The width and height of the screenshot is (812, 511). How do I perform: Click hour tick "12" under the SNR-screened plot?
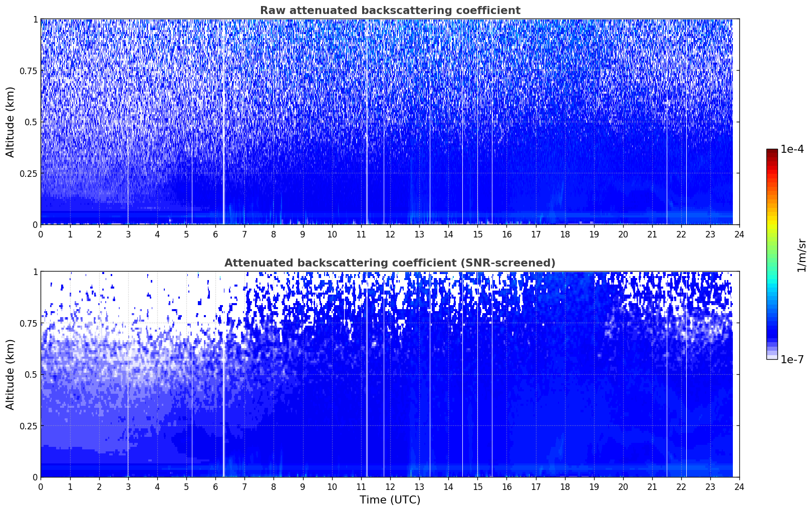pyautogui.click(x=390, y=486)
